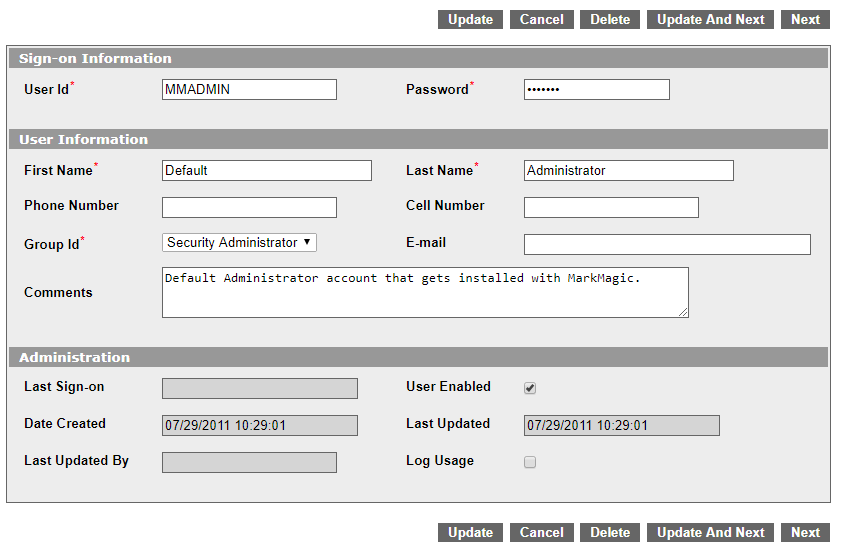Image resolution: width=843 pixels, height=555 pixels.
Task: Click the E-mail input field
Action: [x=667, y=244]
